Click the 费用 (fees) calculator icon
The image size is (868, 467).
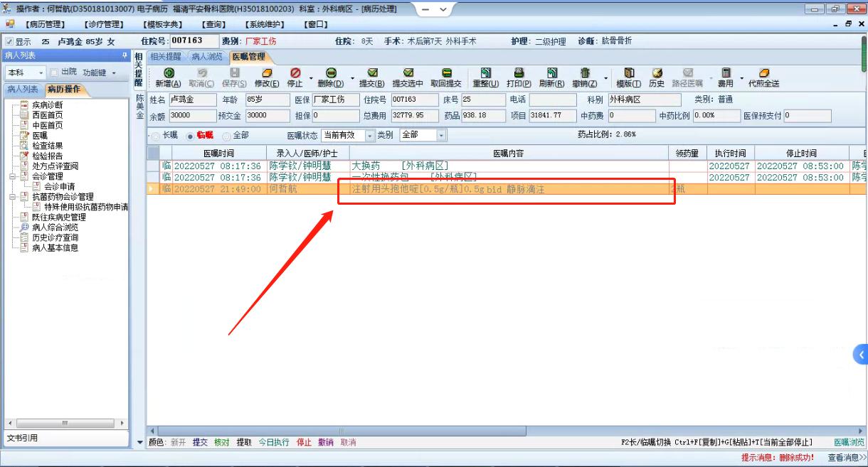pyautogui.click(x=726, y=73)
